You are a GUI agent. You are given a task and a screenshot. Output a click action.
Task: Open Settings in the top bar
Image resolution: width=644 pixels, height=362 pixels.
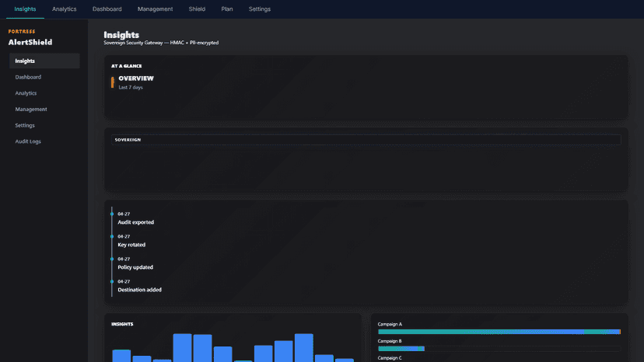[x=260, y=9]
